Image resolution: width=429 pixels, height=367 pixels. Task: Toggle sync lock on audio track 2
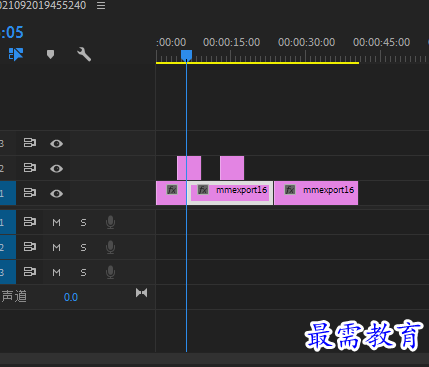pyautogui.click(x=30, y=247)
